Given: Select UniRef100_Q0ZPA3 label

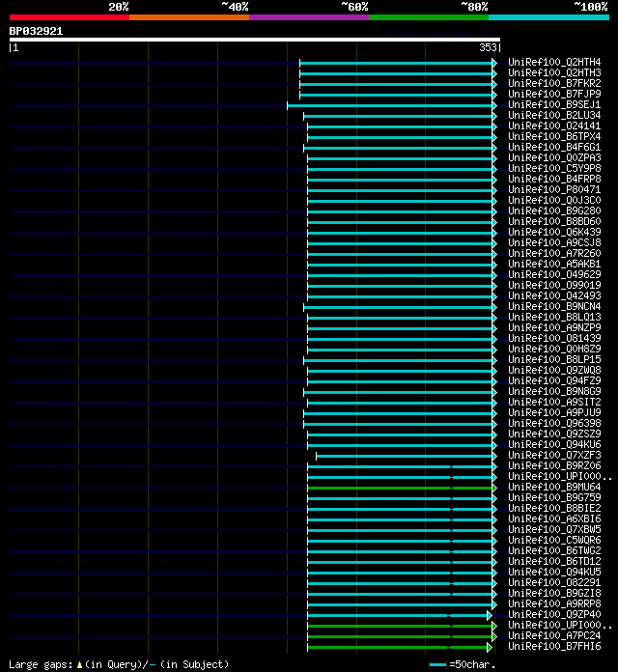Looking at the screenshot, I should click(x=554, y=157).
